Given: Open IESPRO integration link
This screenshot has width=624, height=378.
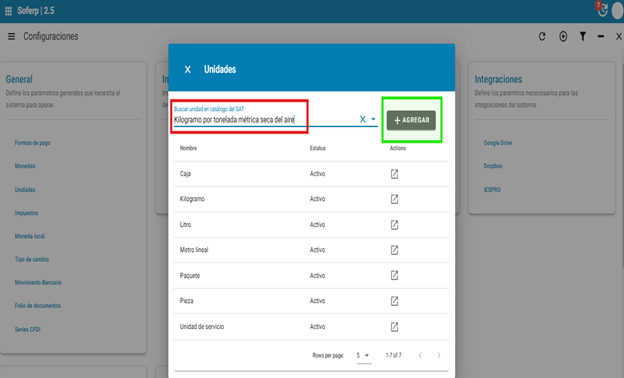Looking at the screenshot, I should point(492,190).
